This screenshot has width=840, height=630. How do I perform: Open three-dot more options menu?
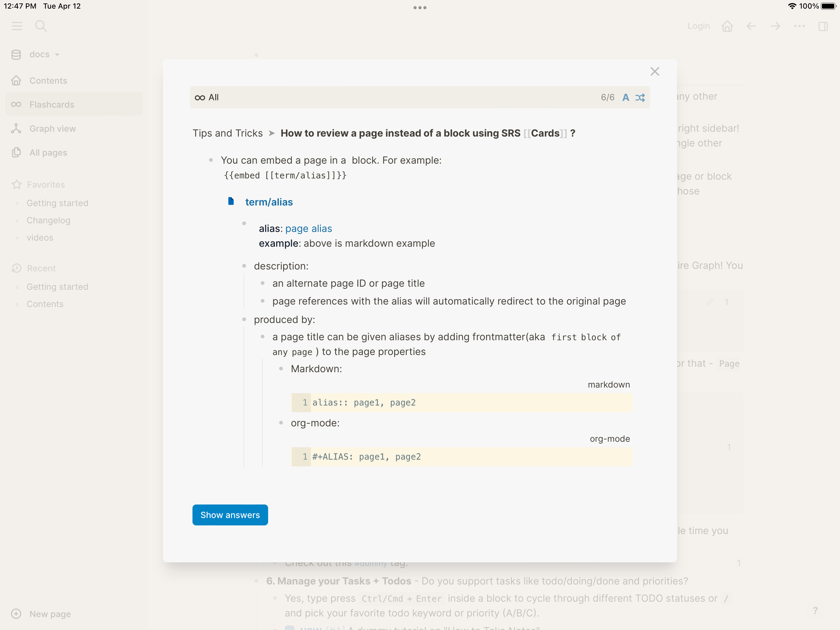click(799, 26)
